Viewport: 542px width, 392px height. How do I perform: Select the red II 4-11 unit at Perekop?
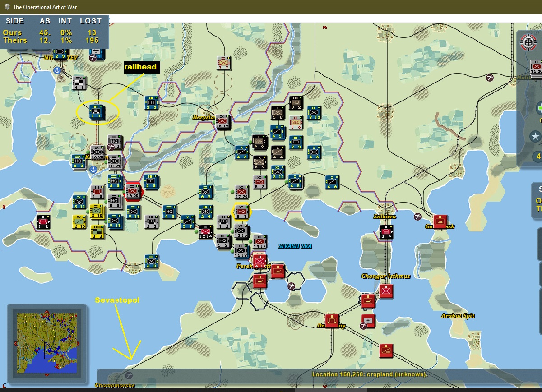(x=260, y=262)
